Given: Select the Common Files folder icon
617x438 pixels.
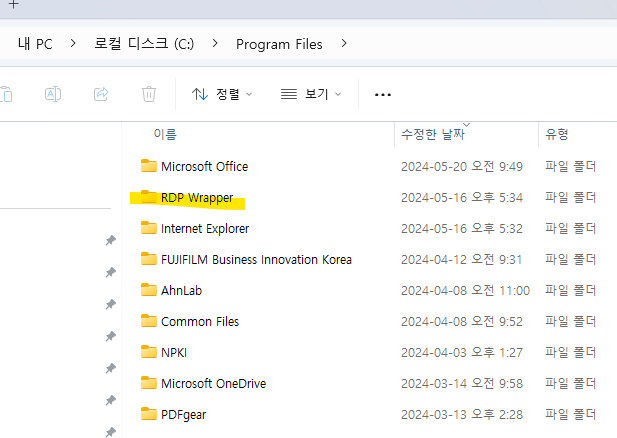Looking at the screenshot, I should click(149, 321).
